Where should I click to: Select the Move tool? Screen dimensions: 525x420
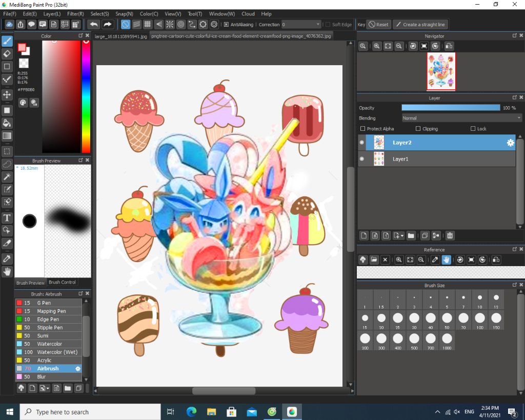click(7, 95)
